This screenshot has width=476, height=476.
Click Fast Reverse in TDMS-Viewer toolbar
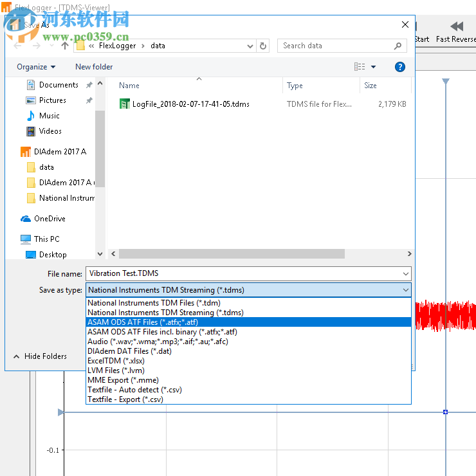pos(456,32)
